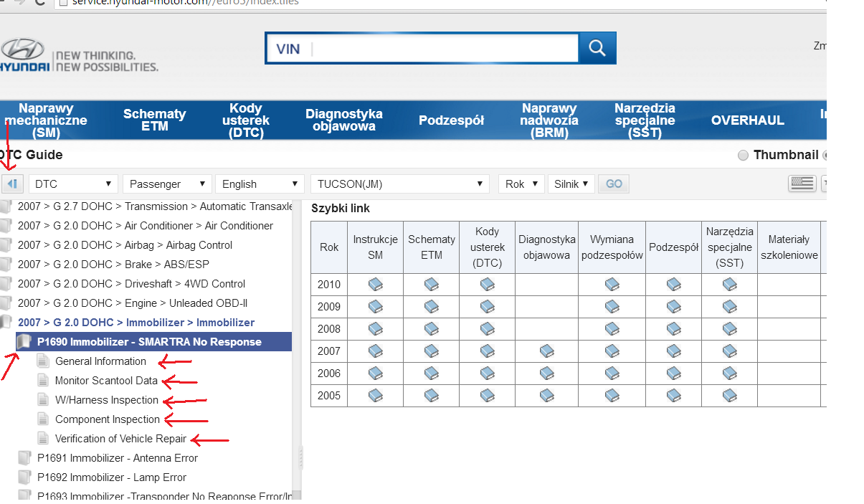
Task: Click the Hyundai logo
Action: point(24,55)
